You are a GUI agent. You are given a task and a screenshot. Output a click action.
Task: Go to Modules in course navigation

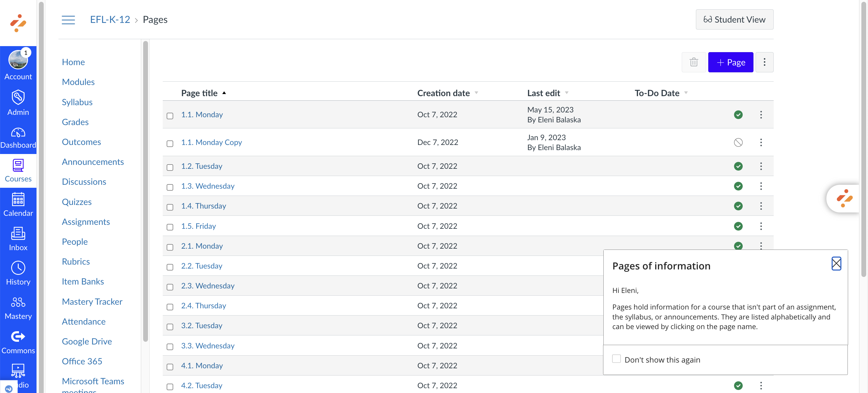[78, 82]
